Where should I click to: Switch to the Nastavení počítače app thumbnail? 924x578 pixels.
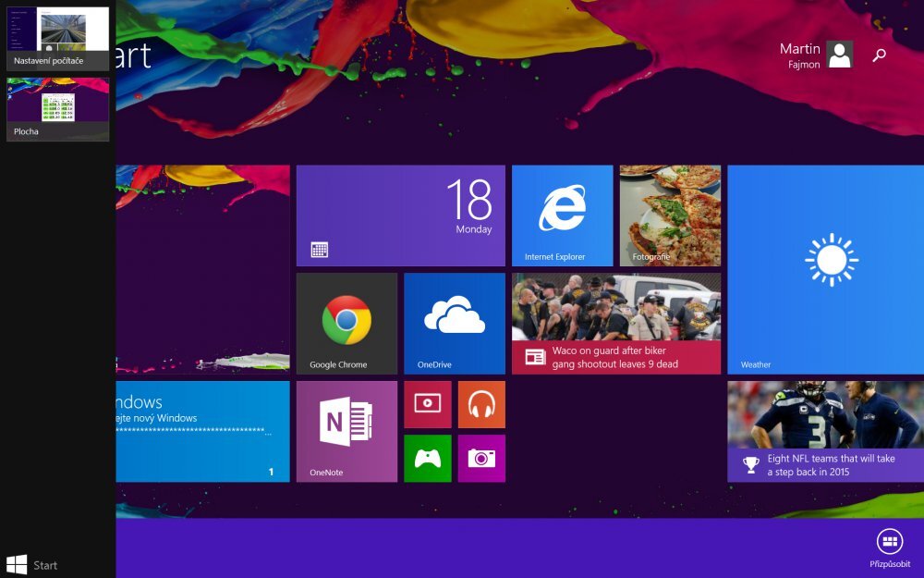pos(57,38)
